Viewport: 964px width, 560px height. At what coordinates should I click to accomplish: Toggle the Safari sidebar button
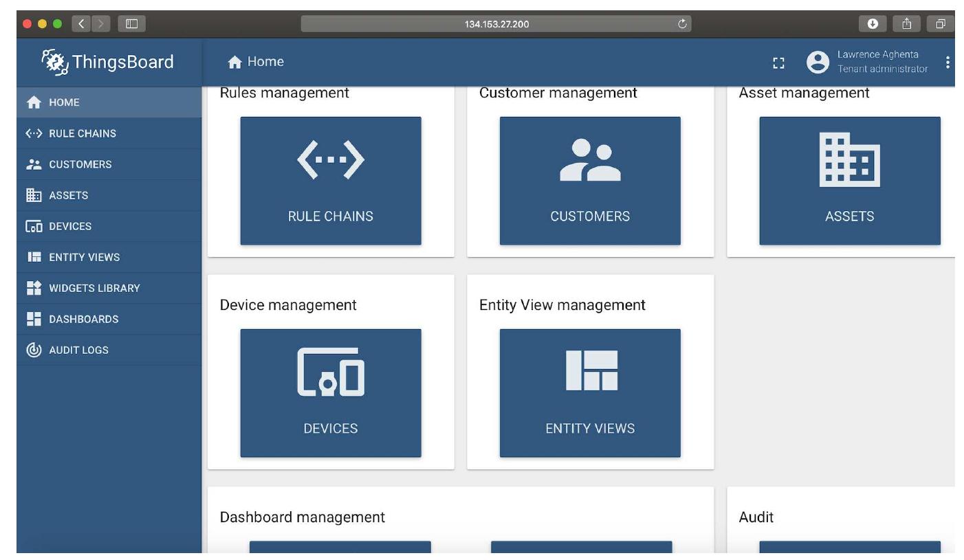(129, 24)
